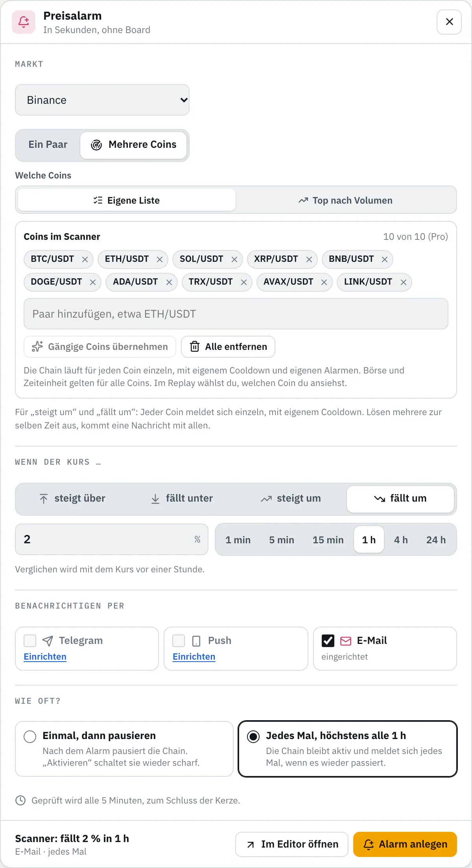Viewport: 472px width, 868px height.
Task: Remove the BTC/USDT chip via its x icon
Action: coord(85,259)
